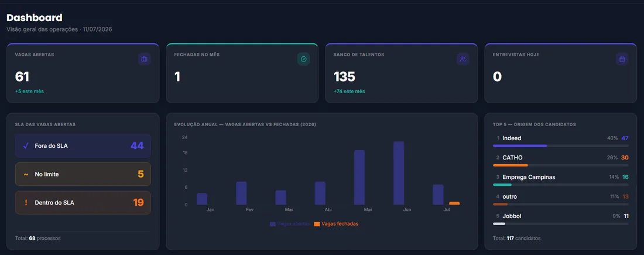Click the outro progress bar
Viewport: 644px width, 255px height.
[x=561, y=205]
